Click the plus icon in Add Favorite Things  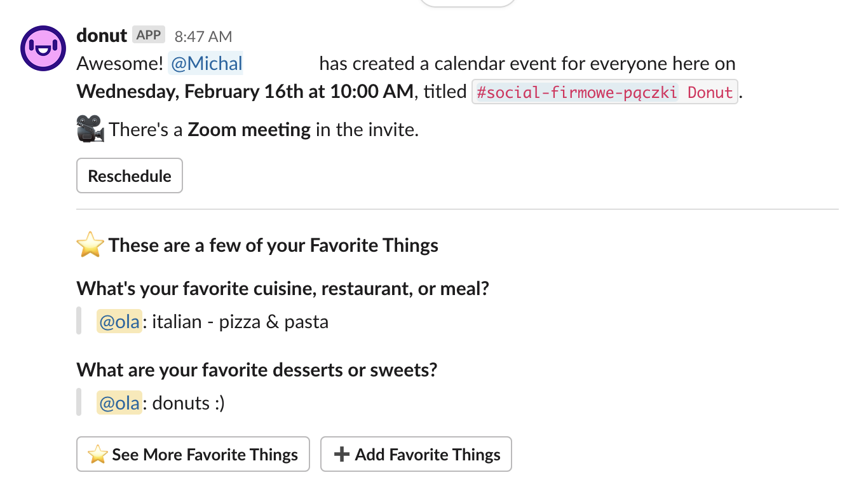[342, 454]
